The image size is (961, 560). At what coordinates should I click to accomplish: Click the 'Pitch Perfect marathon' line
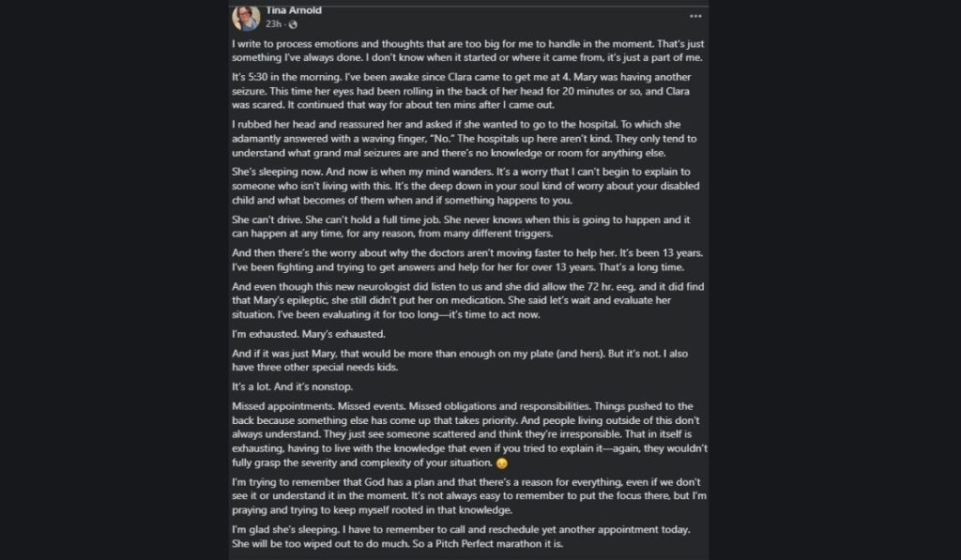pyautogui.click(x=397, y=543)
